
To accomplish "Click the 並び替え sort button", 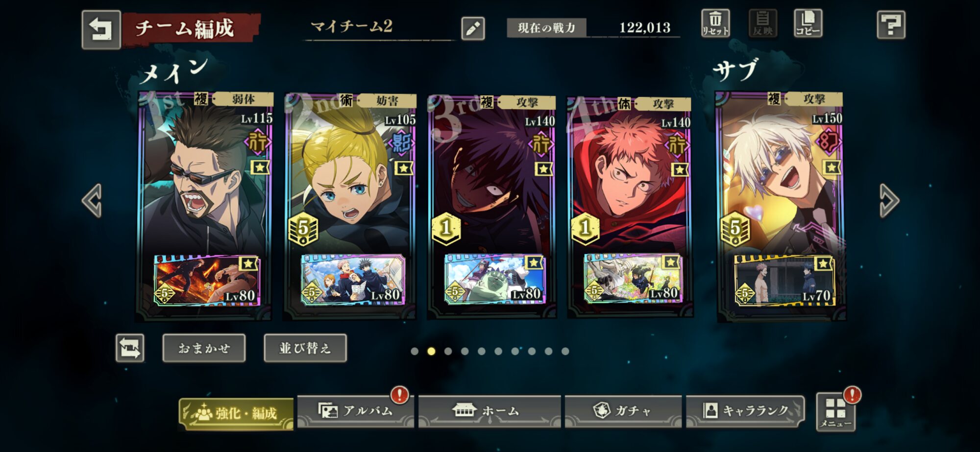I will pos(305,348).
